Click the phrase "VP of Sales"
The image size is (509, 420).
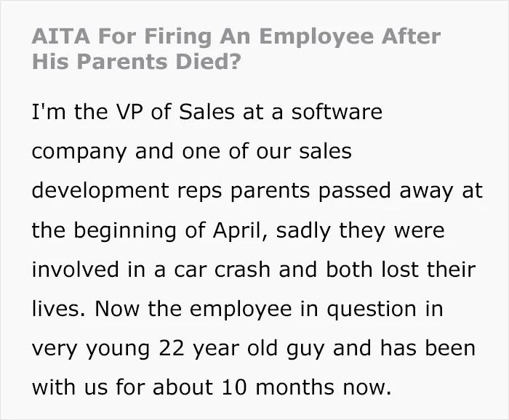[175, 112]
